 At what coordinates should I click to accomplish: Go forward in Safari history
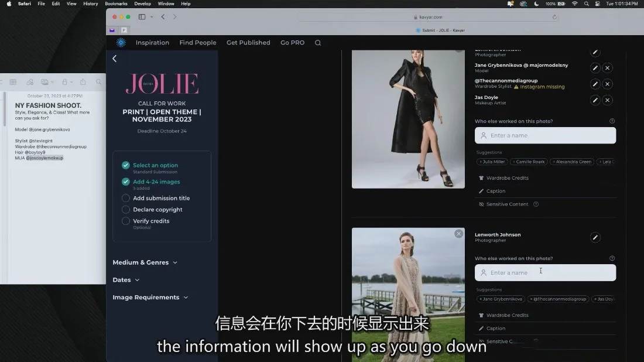[x=175, y=17]
